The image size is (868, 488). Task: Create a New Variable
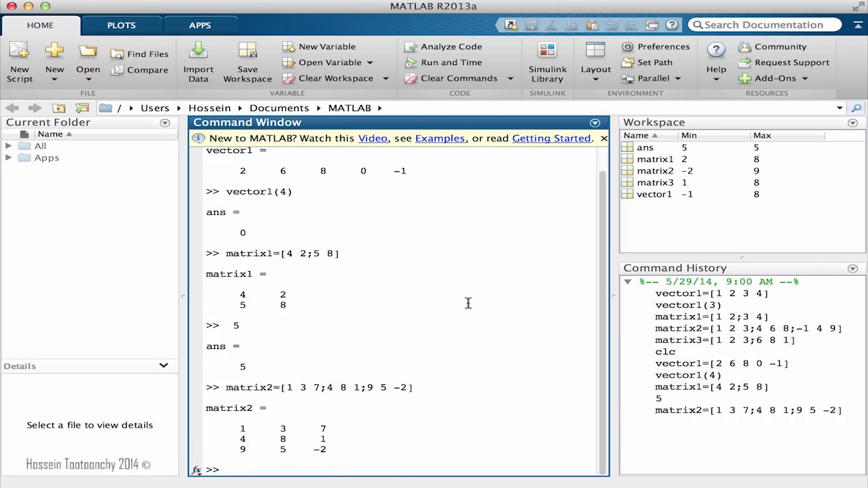point(319,47)
